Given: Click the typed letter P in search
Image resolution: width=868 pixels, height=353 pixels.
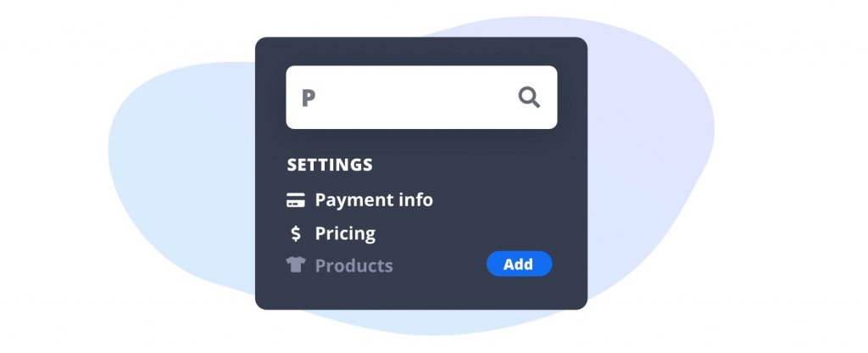Looking at the screenshot, I should 309,98.
